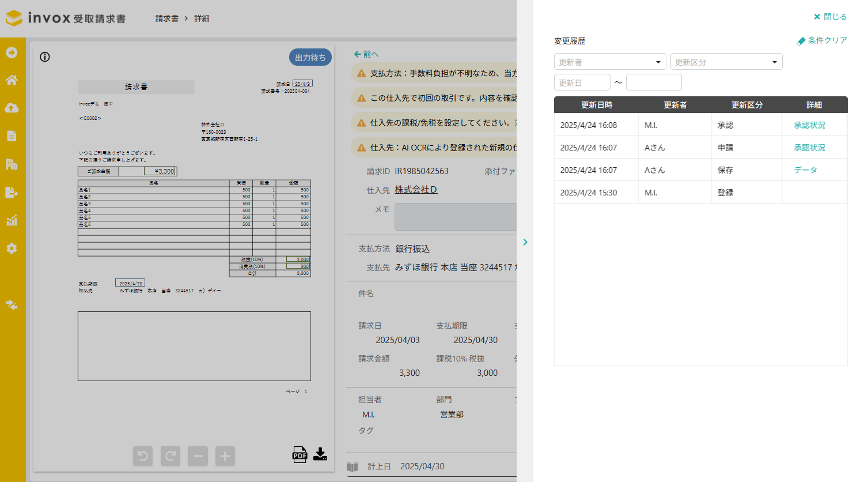Close the change history panel with 閉じる

[x=830, y=17]
